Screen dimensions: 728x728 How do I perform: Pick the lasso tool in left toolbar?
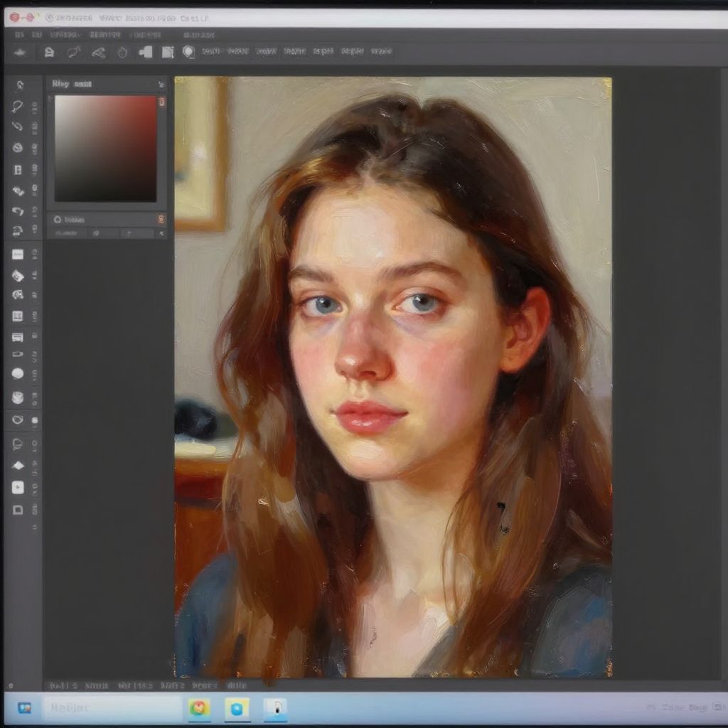pos(18,107)
